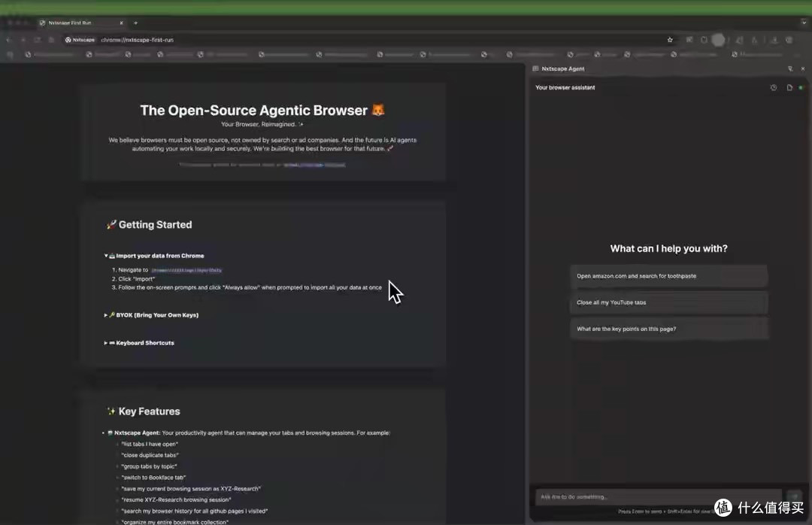Bookmark this page with the star icon
This screenshot has width=812, height=525.
coord(670,40)
